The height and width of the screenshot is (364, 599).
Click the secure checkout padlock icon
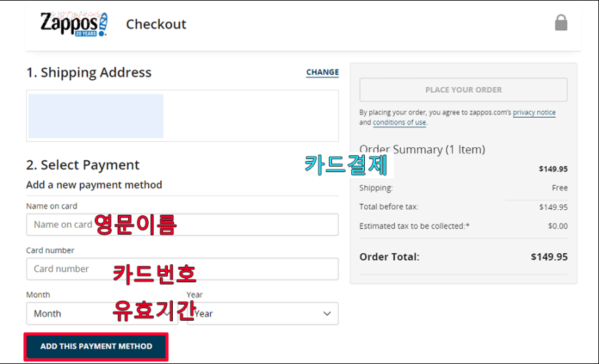coord(561,23)
